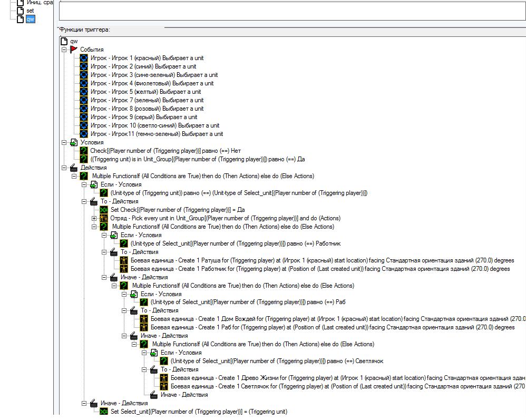
Task: Collapse the top-level Действия node
Action: point(64,168)
